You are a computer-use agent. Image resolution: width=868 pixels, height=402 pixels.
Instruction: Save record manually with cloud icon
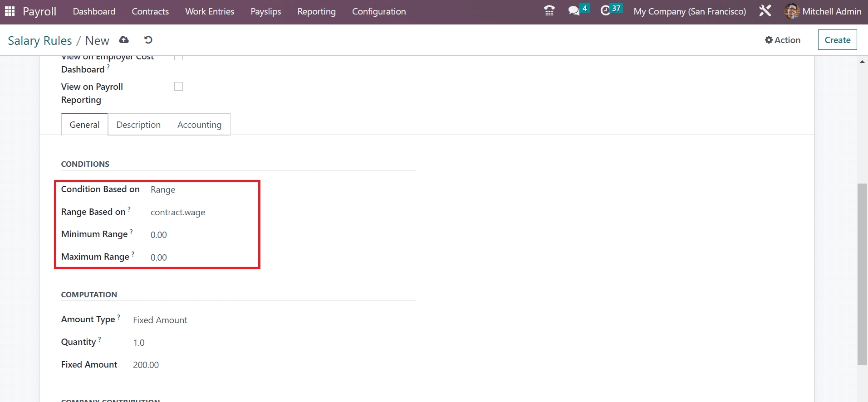[x=124, y=40]
